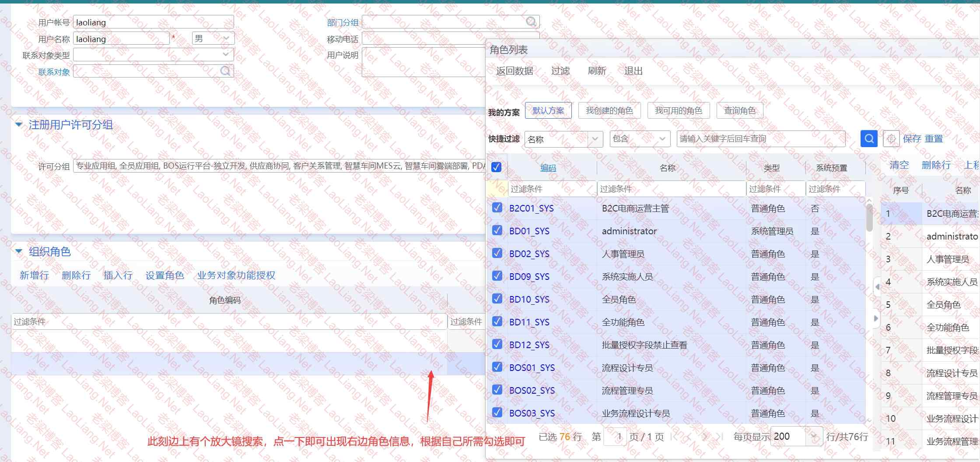Image resolution: width=980 pixels, height=462 pixels.
Task: Click the 设置角色 link
Action: tap(164, 275)
